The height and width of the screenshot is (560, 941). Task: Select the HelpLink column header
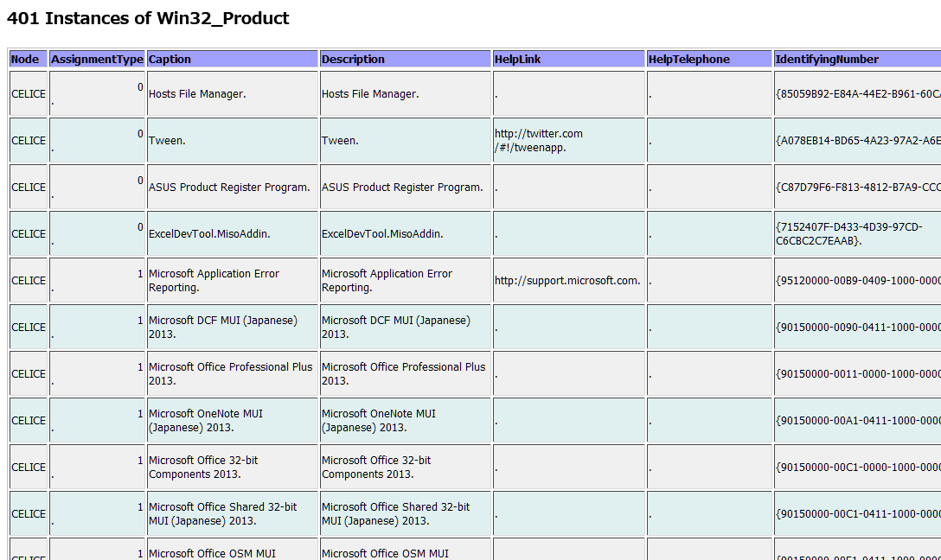517,60
